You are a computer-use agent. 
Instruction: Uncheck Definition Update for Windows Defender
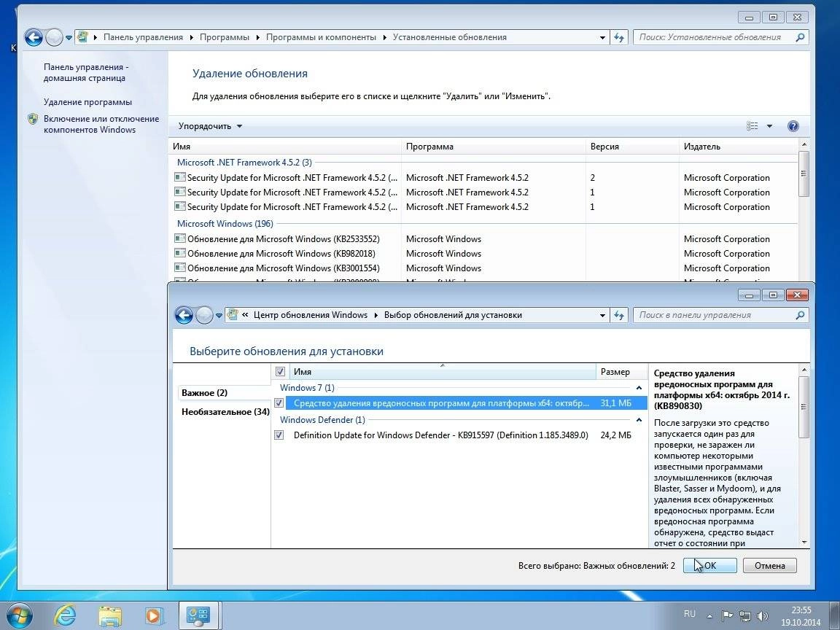click(x=279, y=435)
